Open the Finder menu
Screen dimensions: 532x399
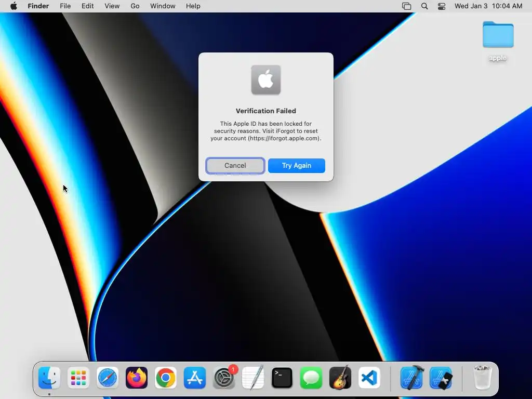[x=38, y=6]
